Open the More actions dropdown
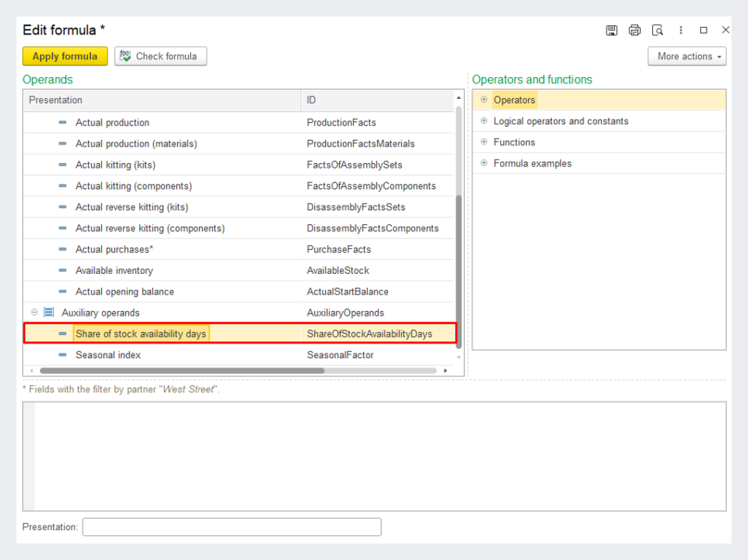 pyautogui.click(x=687, y=56)
